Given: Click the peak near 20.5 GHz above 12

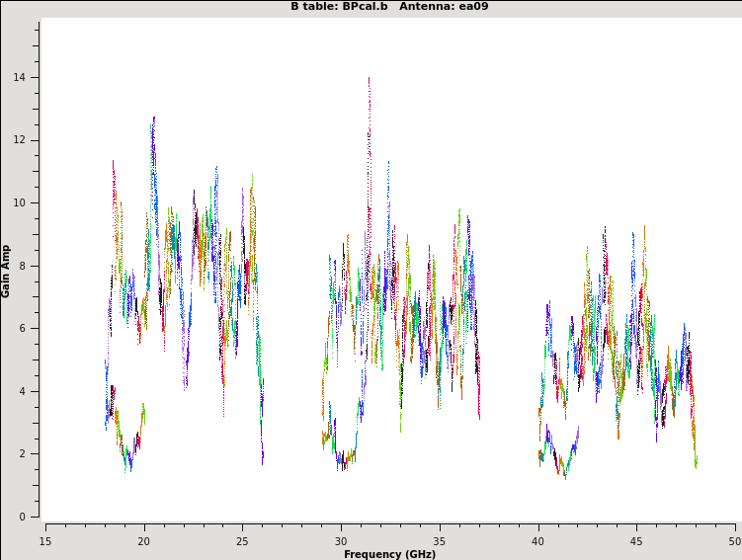Looking at the screenshot, I should (153, 120).
